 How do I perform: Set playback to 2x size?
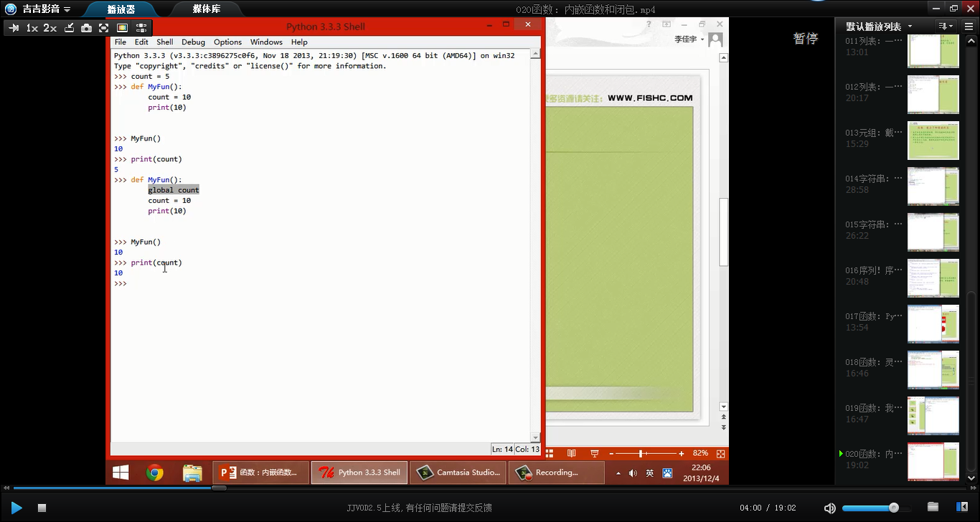[x=50, y=28]
